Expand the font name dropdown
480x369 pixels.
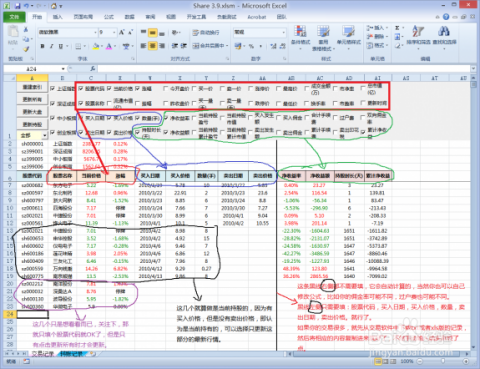point(95,32)
